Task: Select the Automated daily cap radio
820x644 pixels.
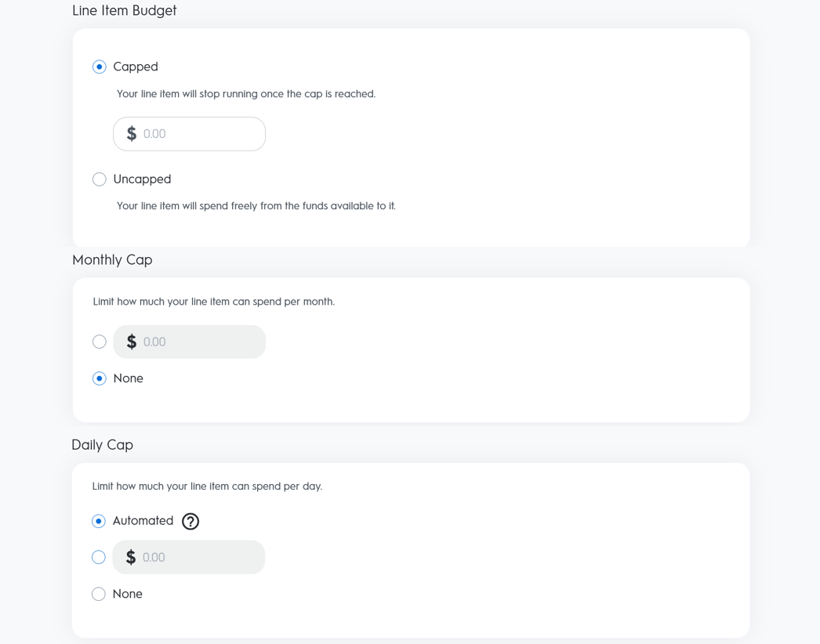Action: coord(99,521)
